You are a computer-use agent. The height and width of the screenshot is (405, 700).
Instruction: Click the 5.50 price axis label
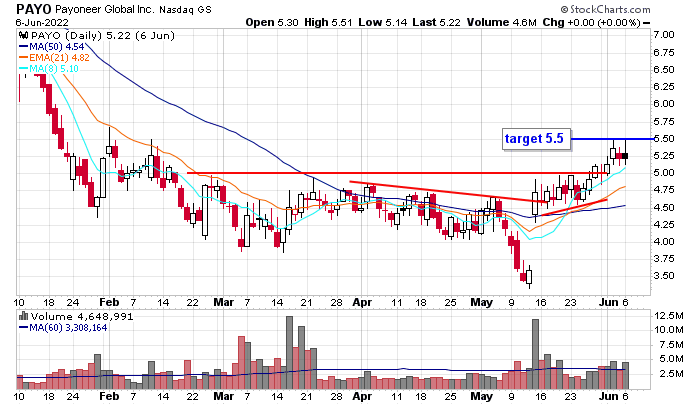pos(663,138)
